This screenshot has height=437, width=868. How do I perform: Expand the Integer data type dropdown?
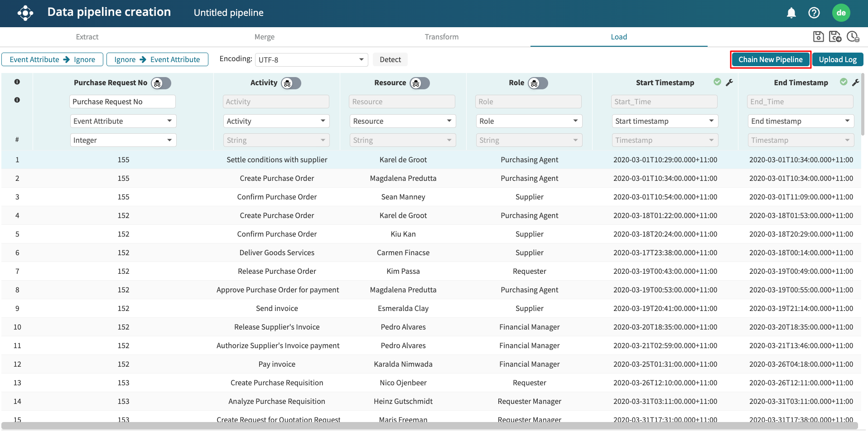(123, 141)
